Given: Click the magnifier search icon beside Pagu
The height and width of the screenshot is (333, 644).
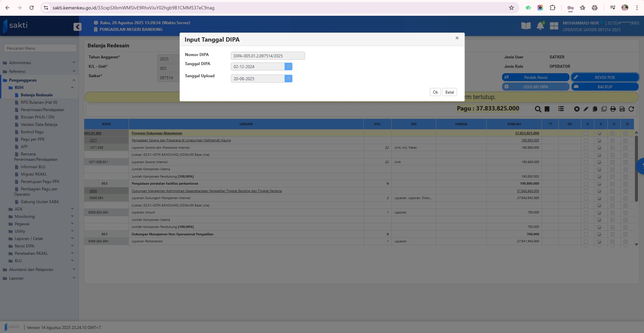Looking at the screenshot, I should click(x=538, y=109).
